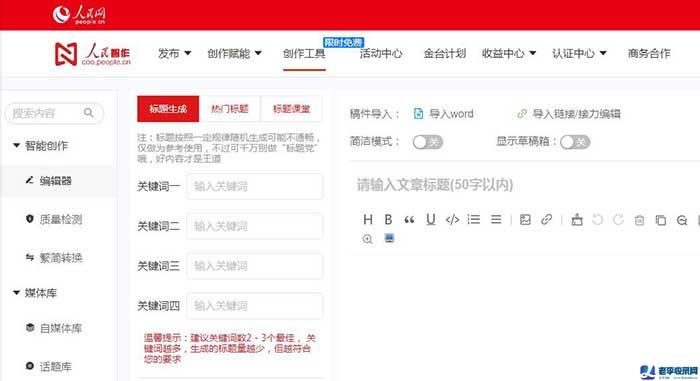700x381 pixels.
Task: Toggle the 简洁模式 switch
Action: pos(427,142)
